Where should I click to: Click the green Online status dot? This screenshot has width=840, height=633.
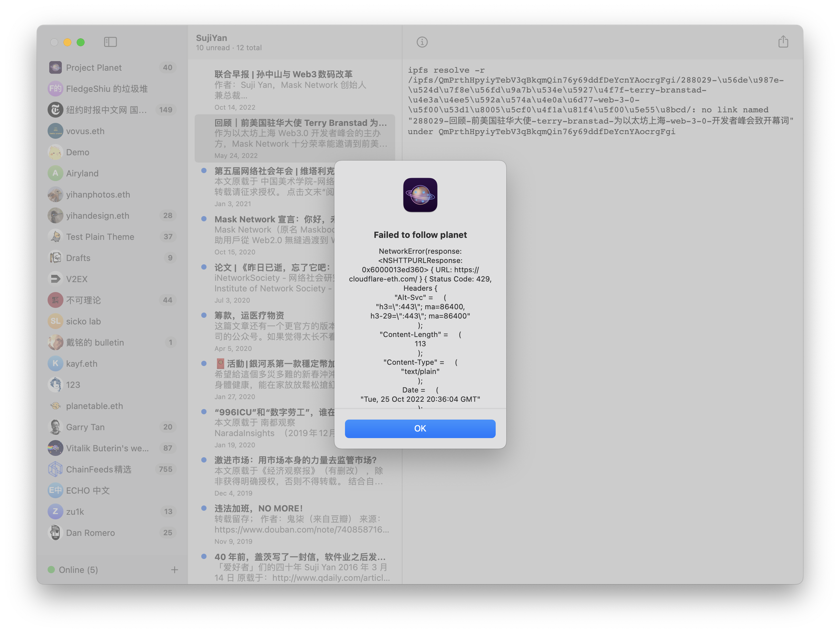coord(52,570)
